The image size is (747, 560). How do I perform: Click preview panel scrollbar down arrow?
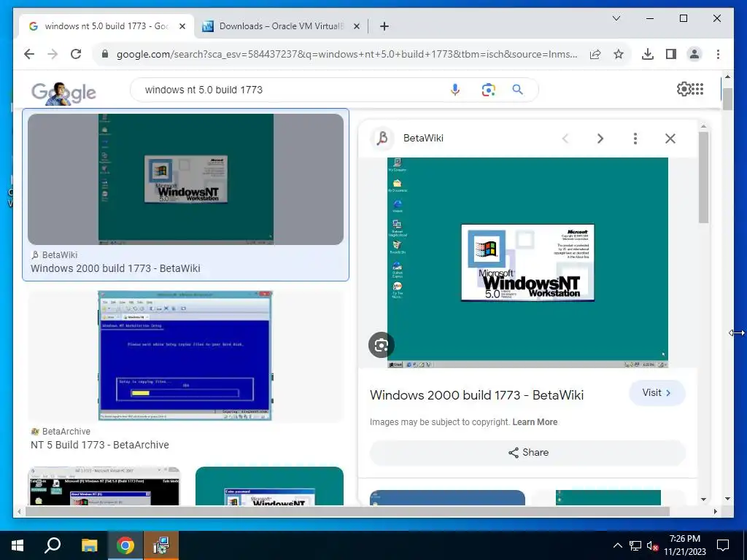click(x=704, y=499)
